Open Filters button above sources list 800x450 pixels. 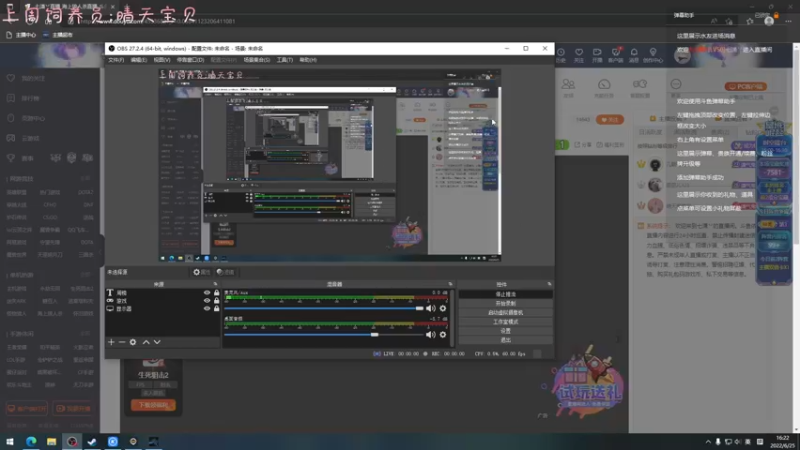pos(226,272)
